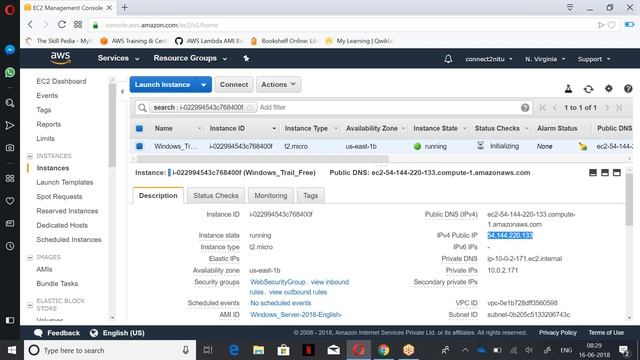Open the view outbound rules link
The height and width of the screenshot is (360, 640).
[x=298, y=292]
